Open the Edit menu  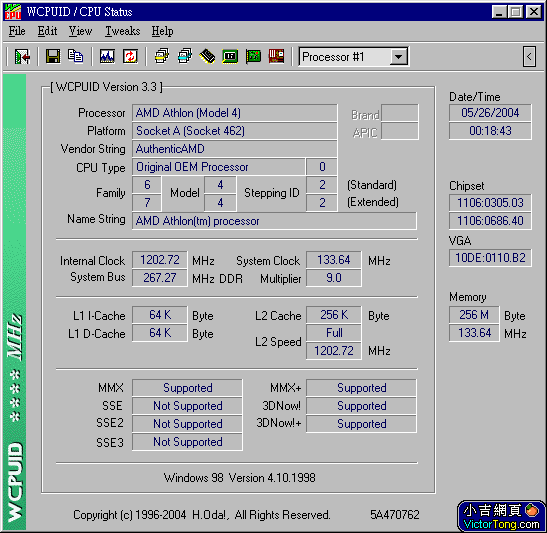[47, 31]
